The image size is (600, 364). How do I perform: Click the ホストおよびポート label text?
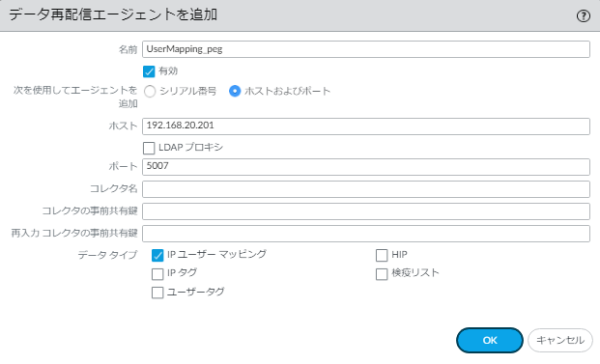coord(287,91)
